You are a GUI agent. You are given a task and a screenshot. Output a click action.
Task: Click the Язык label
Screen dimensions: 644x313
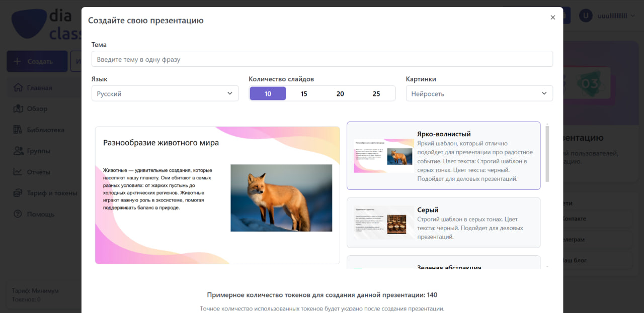[99, 79]
